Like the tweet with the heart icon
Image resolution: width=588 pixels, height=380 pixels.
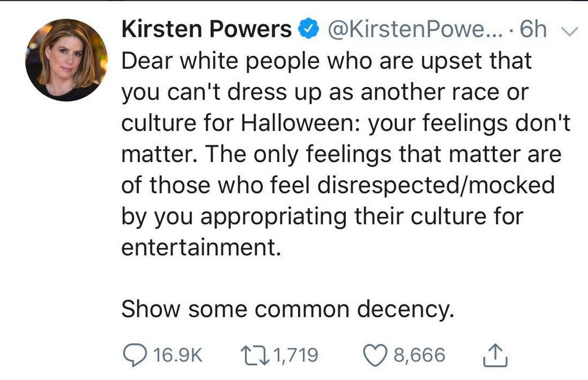coord(375,355)
